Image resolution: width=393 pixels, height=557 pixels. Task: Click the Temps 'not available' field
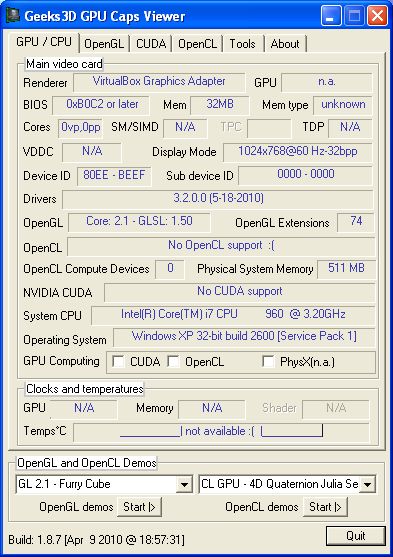pyautogui.click(x=221, y=432)
